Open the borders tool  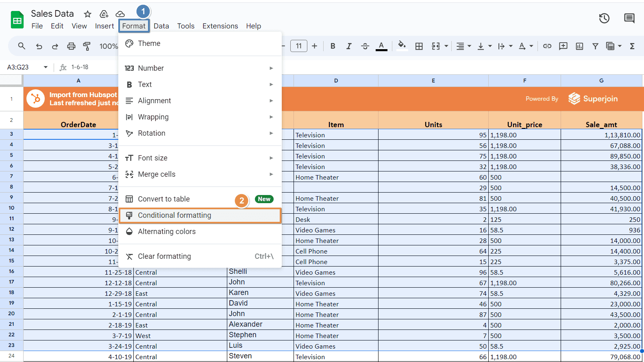419,46
